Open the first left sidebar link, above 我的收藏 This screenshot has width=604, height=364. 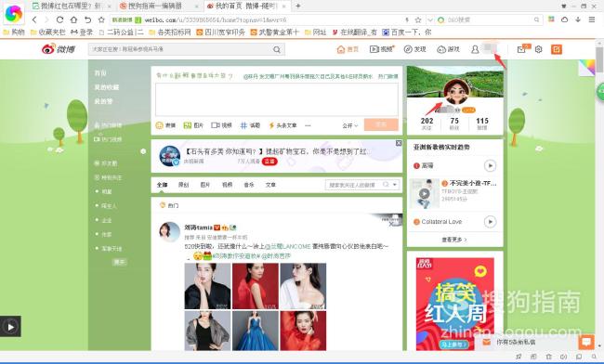(x=100, y=73)
